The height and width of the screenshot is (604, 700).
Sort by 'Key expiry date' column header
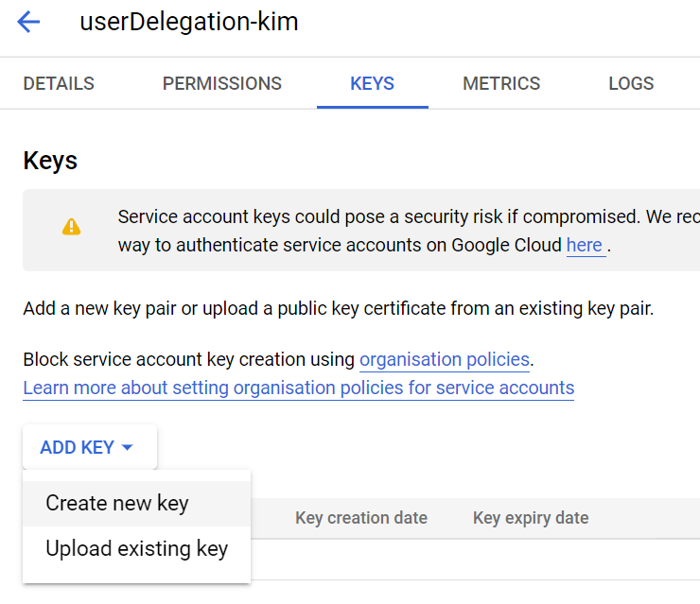click(x=531, y=518)
